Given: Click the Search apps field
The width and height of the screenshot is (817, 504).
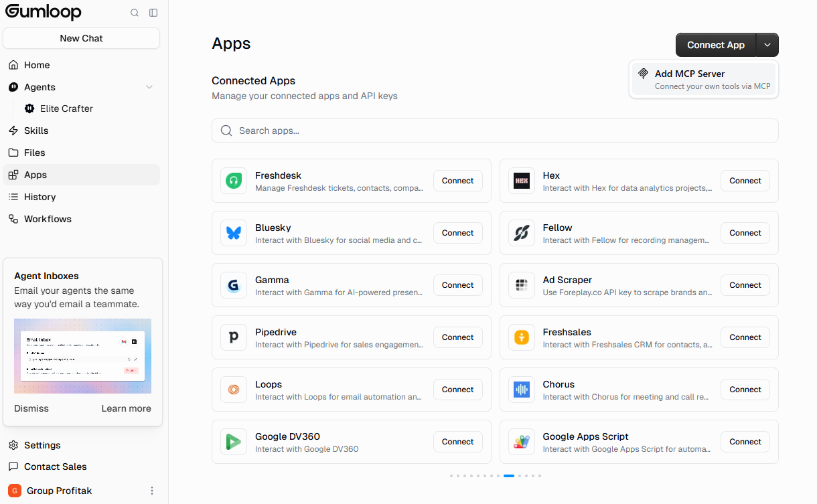Looking at the screenshot, I should click(495, 131).
